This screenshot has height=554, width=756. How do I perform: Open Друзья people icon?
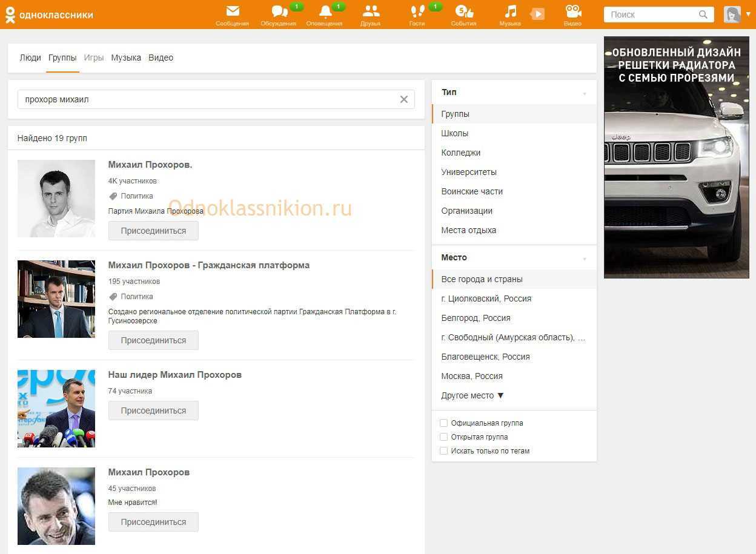tap(371, 12)
